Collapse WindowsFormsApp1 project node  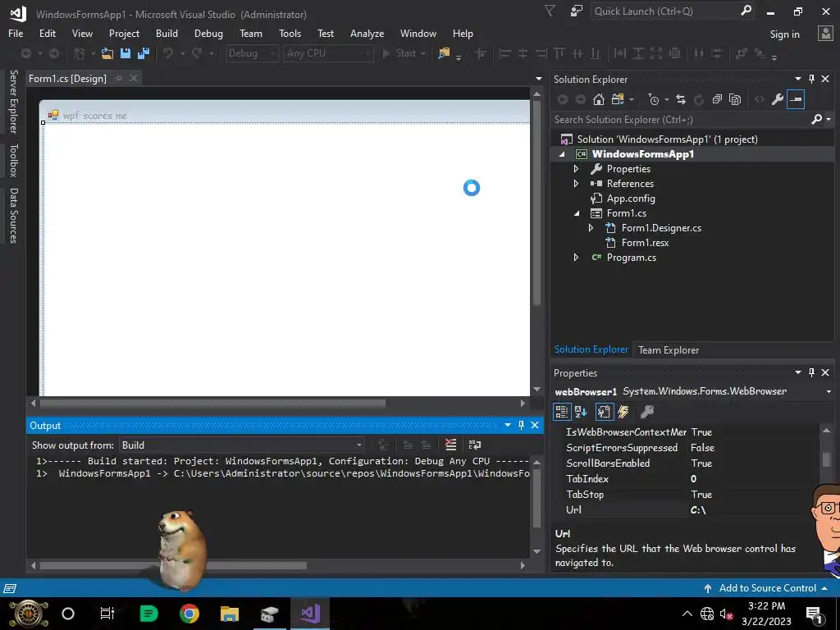(561, 154)
